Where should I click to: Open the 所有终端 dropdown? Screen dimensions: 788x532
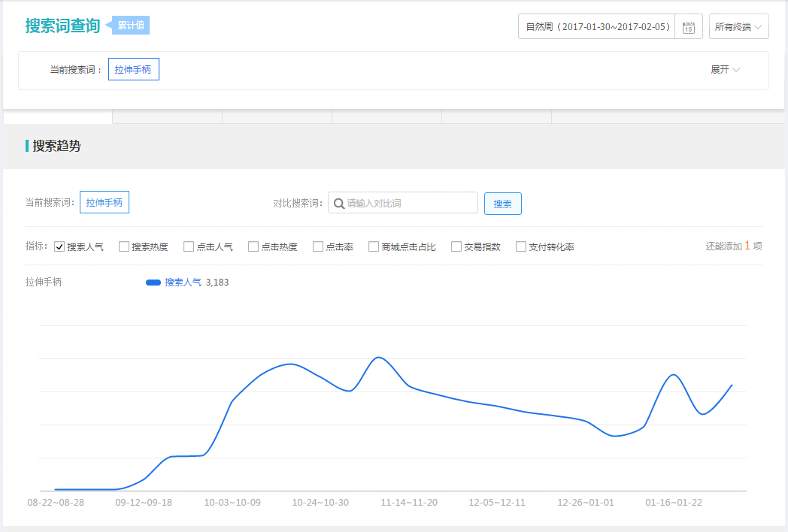click(x=738, y=26)
